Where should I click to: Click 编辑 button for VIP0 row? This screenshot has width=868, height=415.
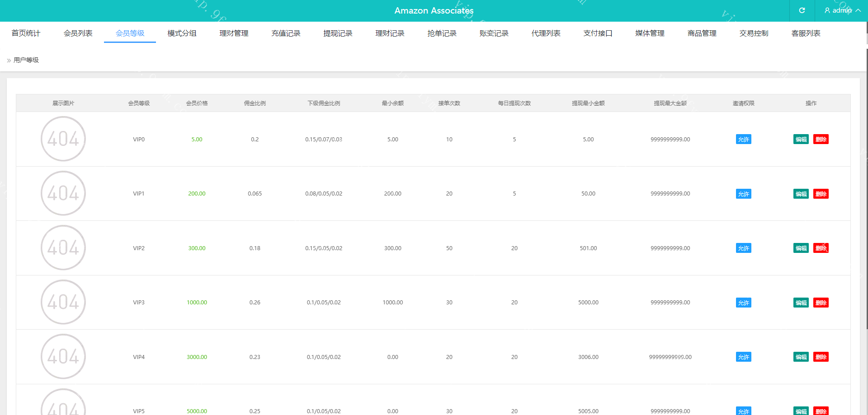pos(801,140)
